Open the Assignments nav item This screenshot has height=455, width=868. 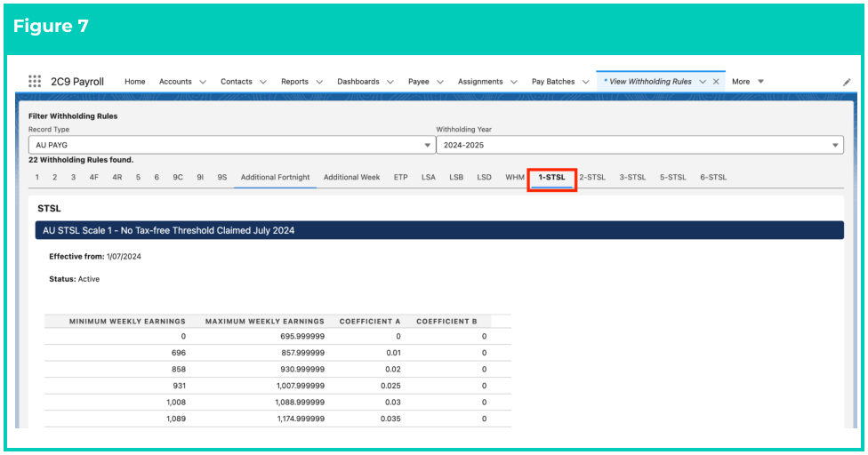480,81
